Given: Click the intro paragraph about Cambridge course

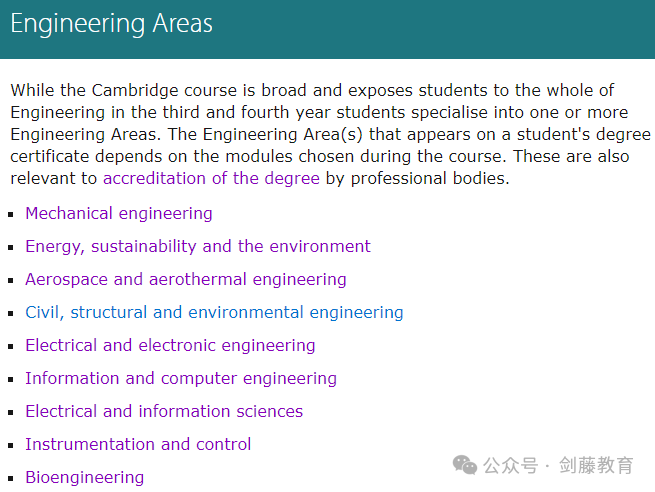Looking at the screenshot, I should point(330,134).
